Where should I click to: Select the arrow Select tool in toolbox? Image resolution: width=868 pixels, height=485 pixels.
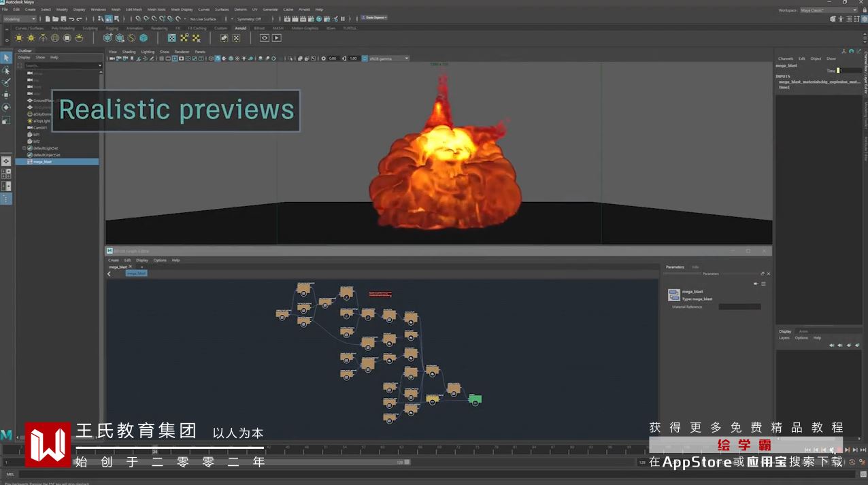coord(6,57)
